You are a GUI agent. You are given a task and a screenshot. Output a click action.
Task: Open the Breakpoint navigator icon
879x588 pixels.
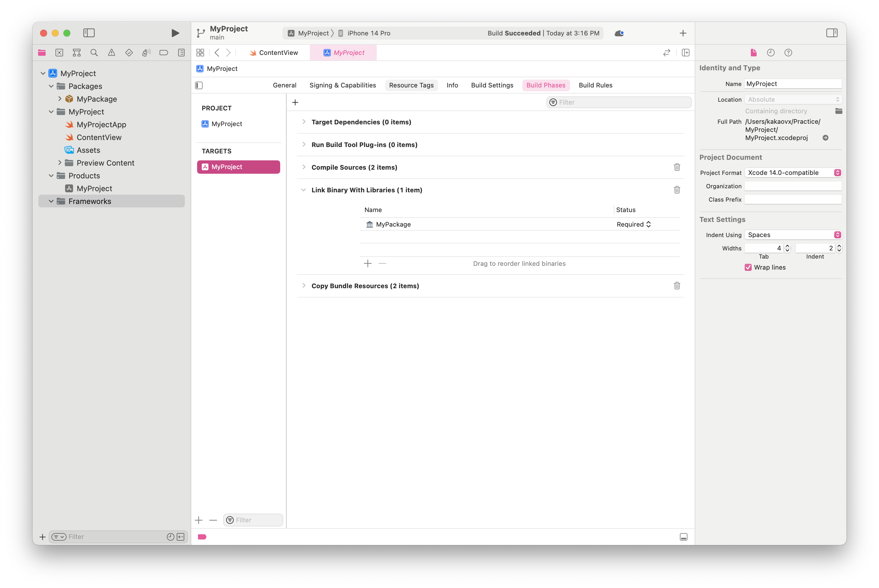point(164,53)
